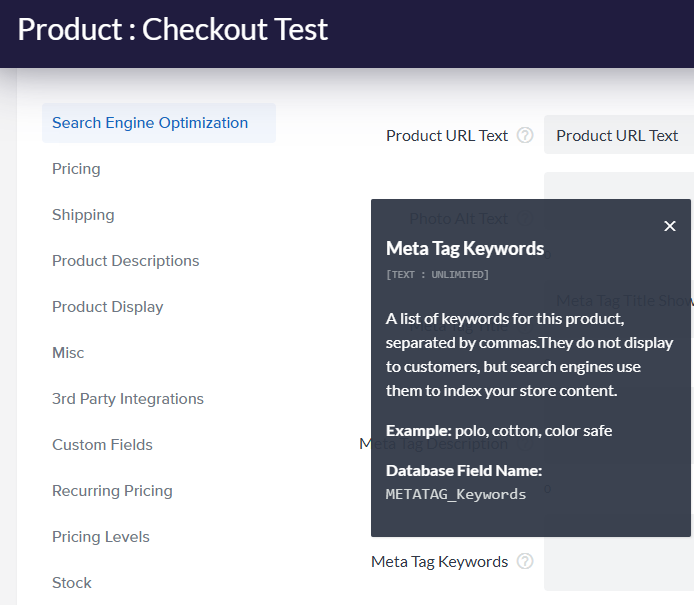Click the Product URL Text field label
Viewport: 694px width, 605px height.
(447, 136)
